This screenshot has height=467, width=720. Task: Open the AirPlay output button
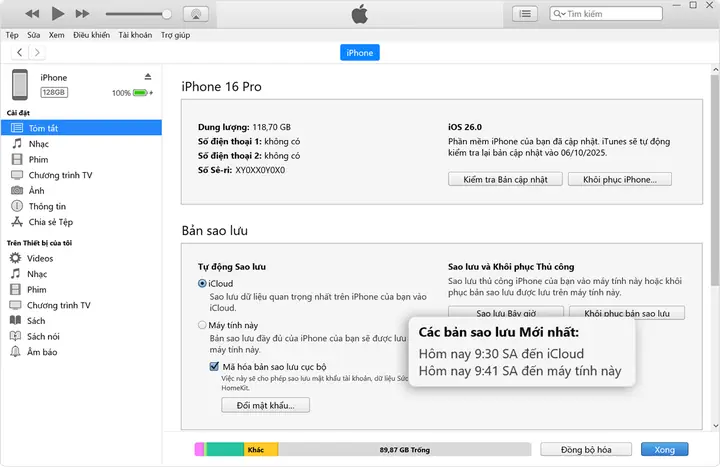click(x=196, y=14)
